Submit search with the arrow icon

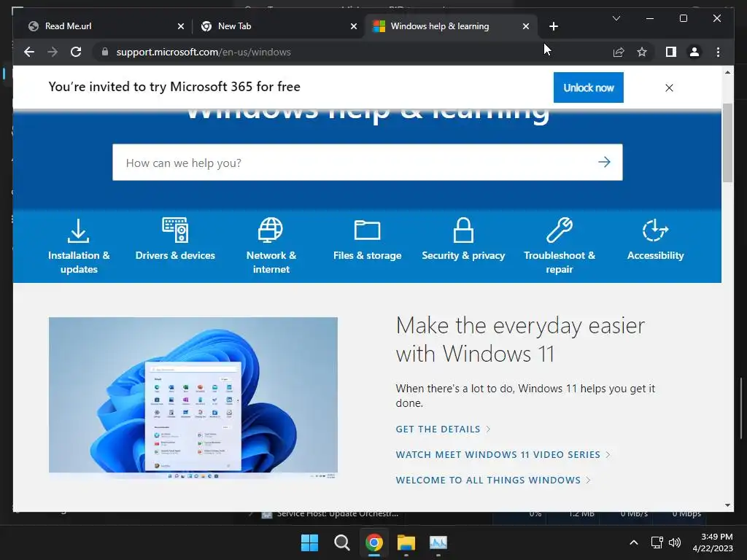(604, 163)
